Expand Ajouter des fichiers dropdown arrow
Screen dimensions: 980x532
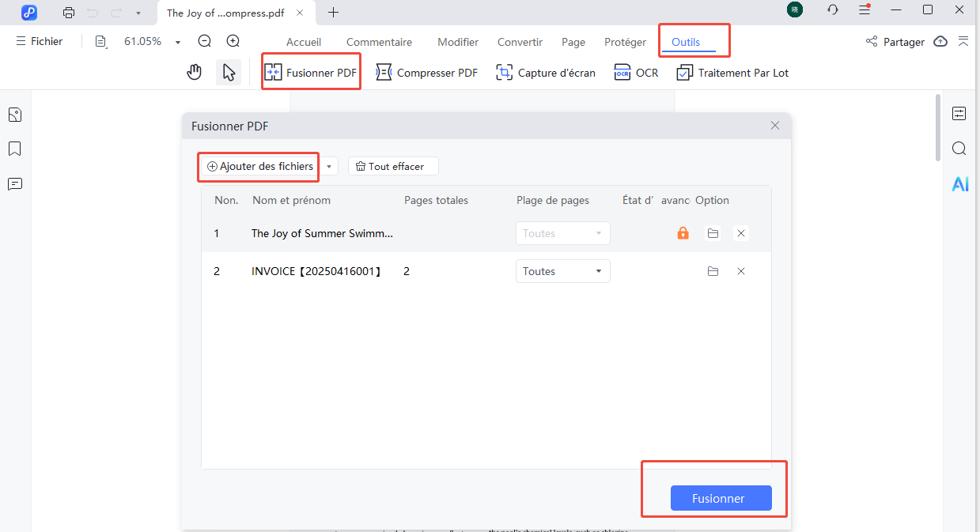pos(330,167)
